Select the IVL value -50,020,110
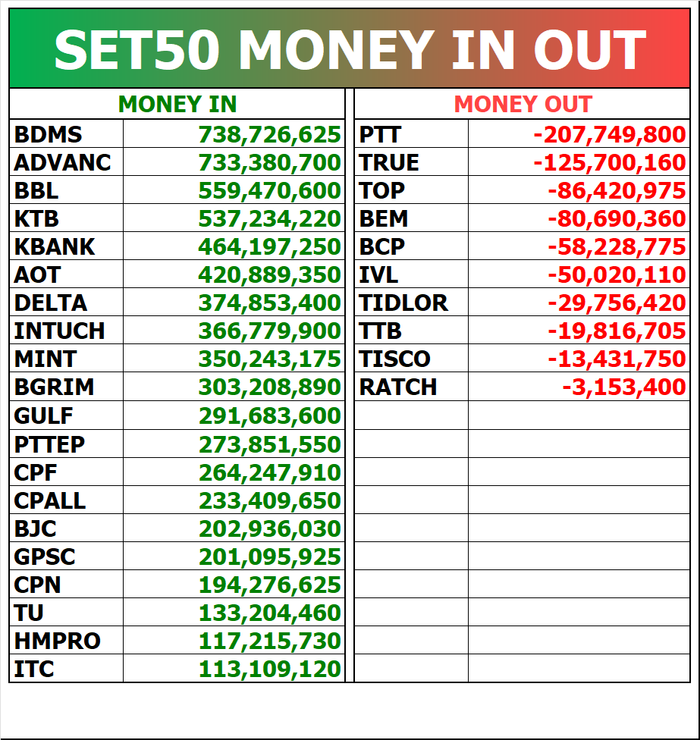Screen dimensions: 700x740 pyautogui.click(x=617, y=274)
